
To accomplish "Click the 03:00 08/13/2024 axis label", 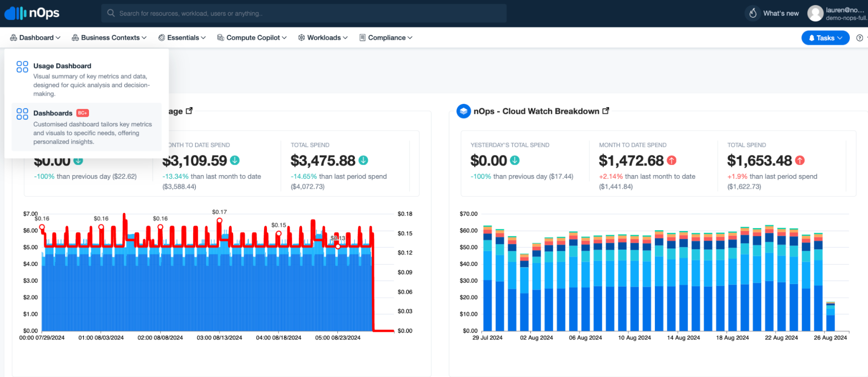I will 219,337.
